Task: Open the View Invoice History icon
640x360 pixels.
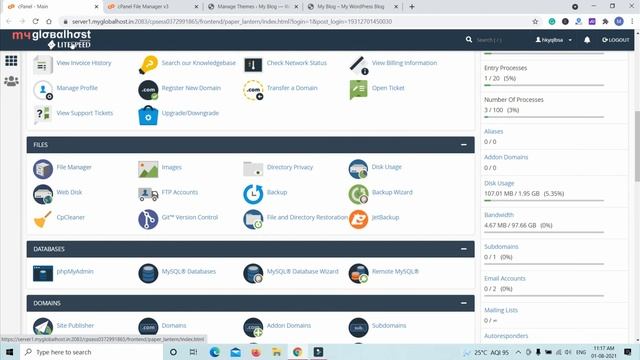Action: point(43,64)
